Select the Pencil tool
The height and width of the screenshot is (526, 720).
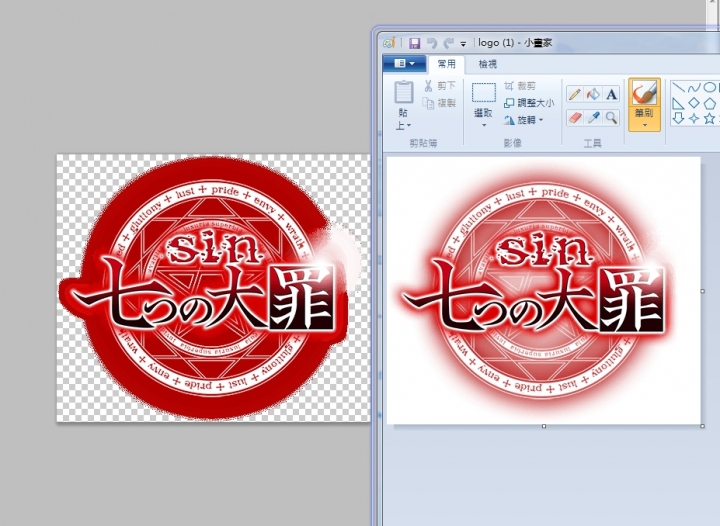(574, 94)
